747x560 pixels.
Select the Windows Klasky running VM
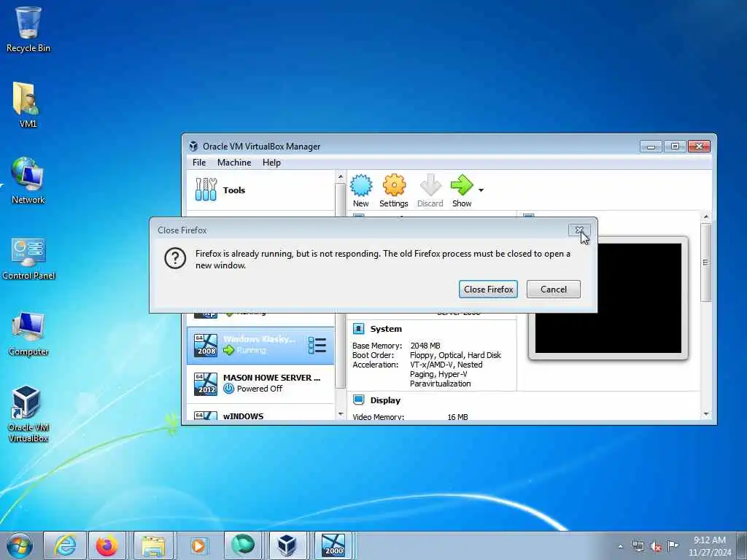(260, 345)
